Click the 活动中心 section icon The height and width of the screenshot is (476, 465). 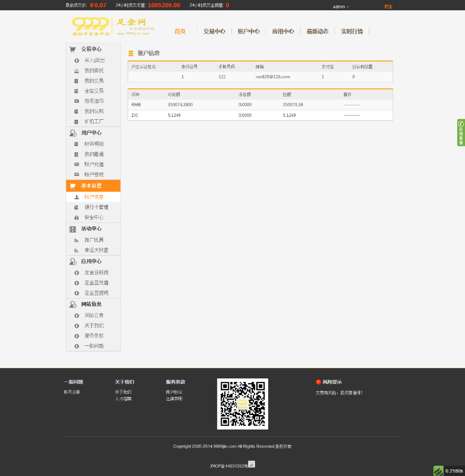[72, 229]
